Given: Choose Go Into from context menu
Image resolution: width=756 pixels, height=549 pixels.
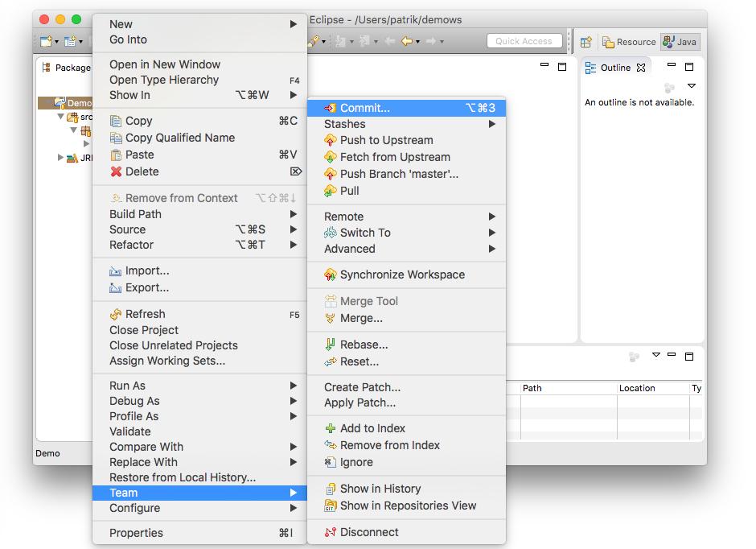Looking at the screenshot, I should (199, 39).
